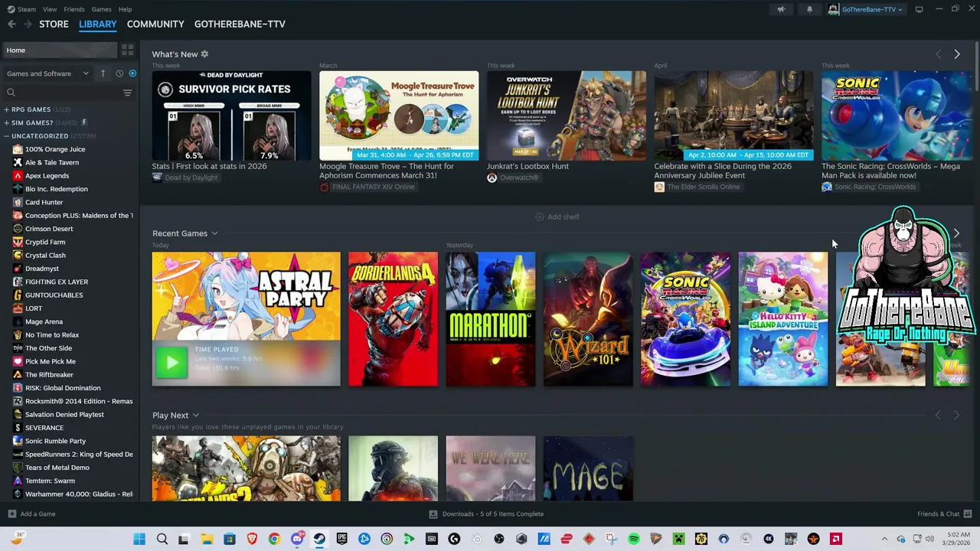Open Marathon cover in Recent Games
This screenshot has width=980, height=551.
tap(491, 319)
